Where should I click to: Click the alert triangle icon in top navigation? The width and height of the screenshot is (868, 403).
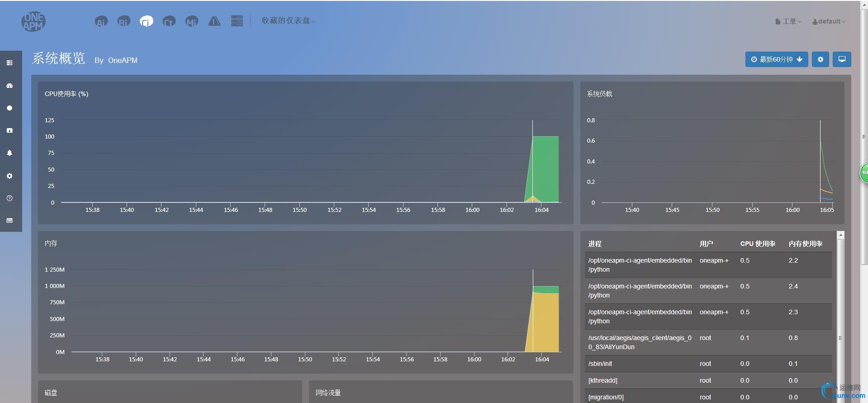tap(214, 21)
